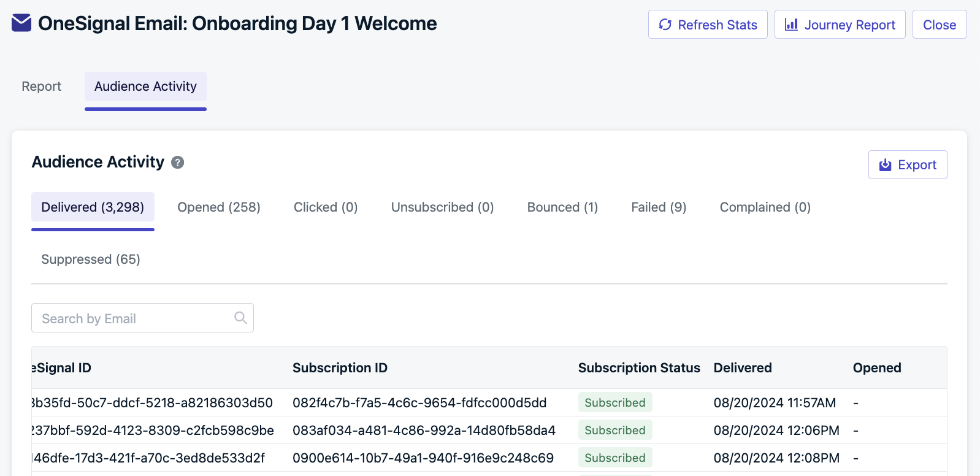Click the envelope email icon beside title
Viewport: 980px width, 476px height.
[21, 23]
